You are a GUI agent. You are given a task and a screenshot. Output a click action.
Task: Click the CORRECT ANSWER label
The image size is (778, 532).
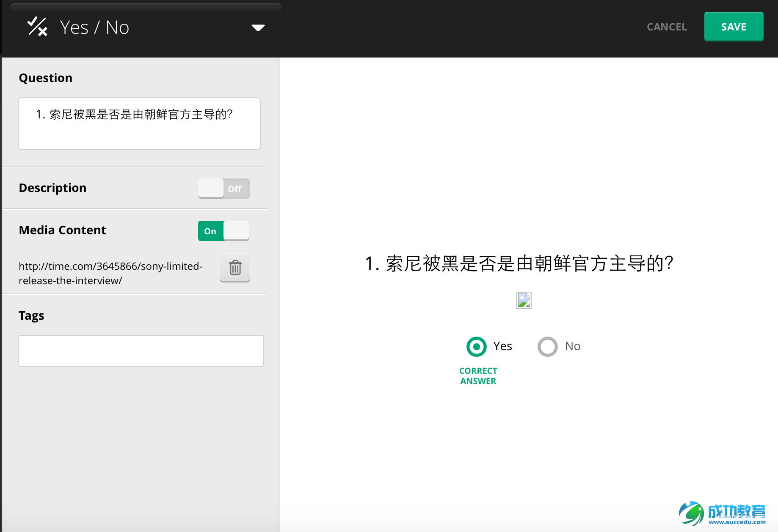coord(478,376)
